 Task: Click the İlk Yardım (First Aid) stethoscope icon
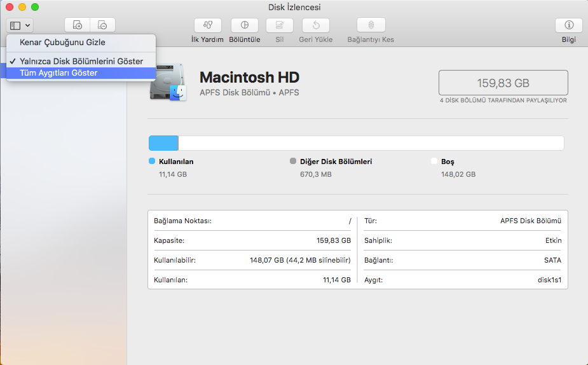(207, 25)
